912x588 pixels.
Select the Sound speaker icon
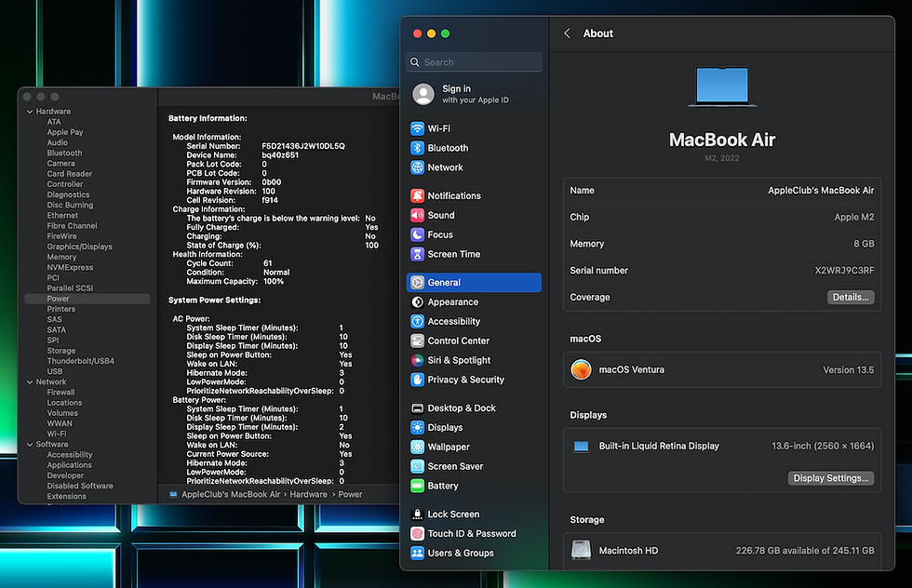coord(417,215)
